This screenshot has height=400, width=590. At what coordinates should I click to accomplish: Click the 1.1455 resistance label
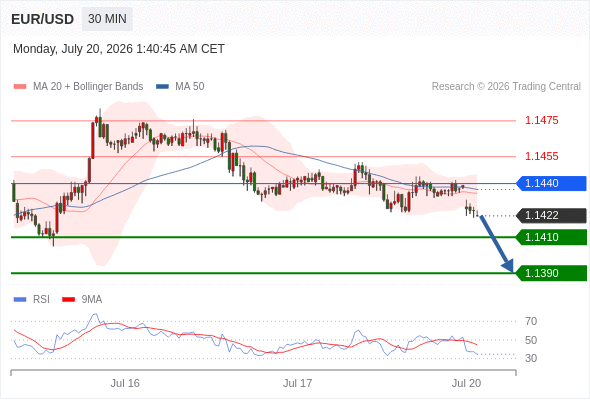[541, 156]
